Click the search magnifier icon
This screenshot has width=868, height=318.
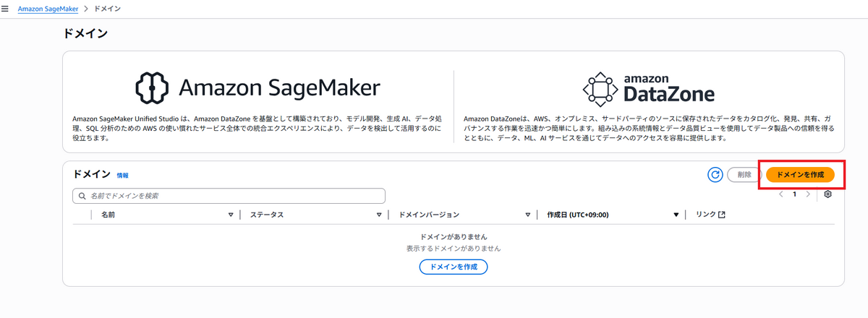(82, 196)
